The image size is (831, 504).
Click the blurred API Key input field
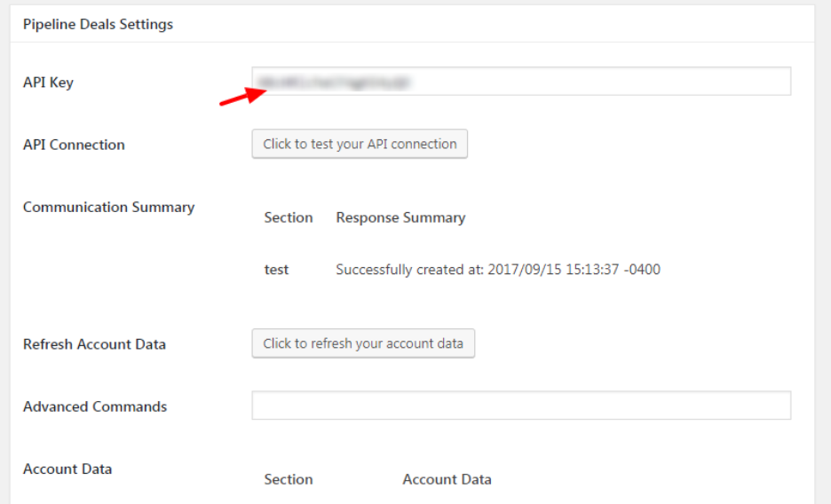click(x=520, y=82)
